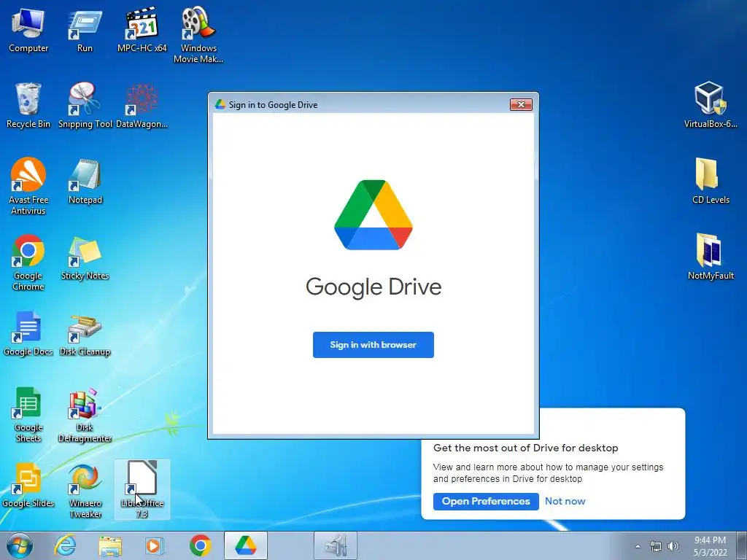Select the Recycle Bin icon
The width and height of the screenshot is (747, 560).
pyautogui.click(x=28, y=106)
